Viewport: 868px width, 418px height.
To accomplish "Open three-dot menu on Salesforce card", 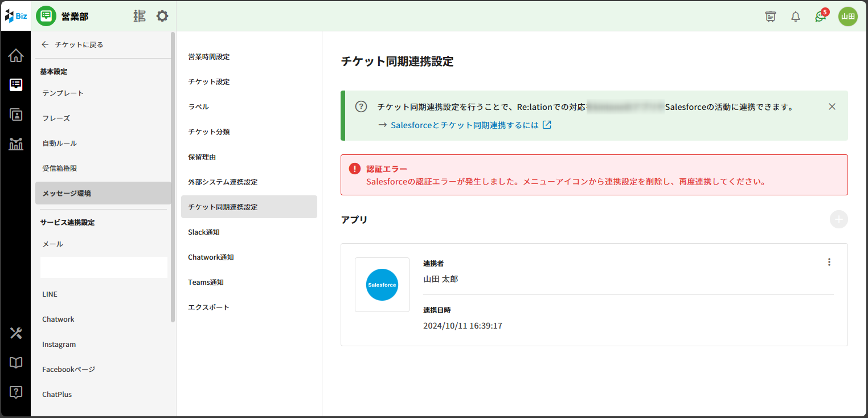I will pos(829,262).
